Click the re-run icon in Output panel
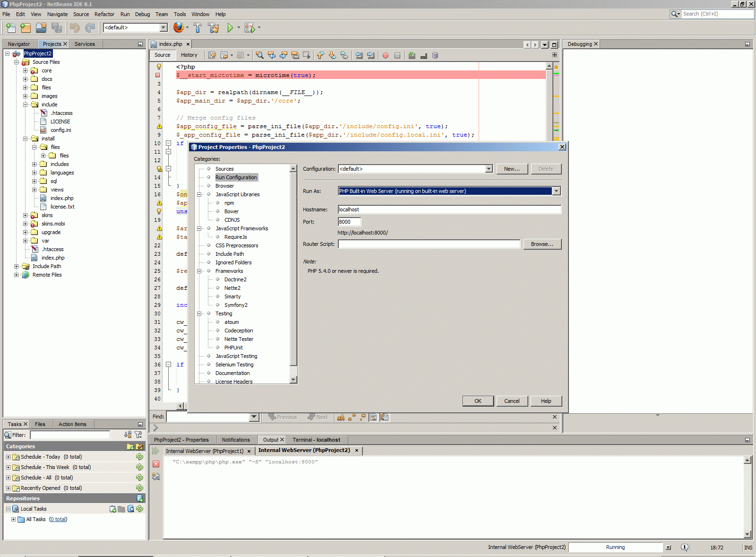The width and height of the screenshot is (756, 557). 156,451
